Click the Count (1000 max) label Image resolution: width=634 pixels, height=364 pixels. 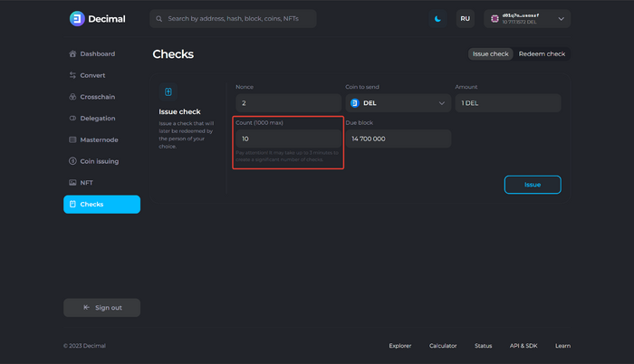pos(259,122)
